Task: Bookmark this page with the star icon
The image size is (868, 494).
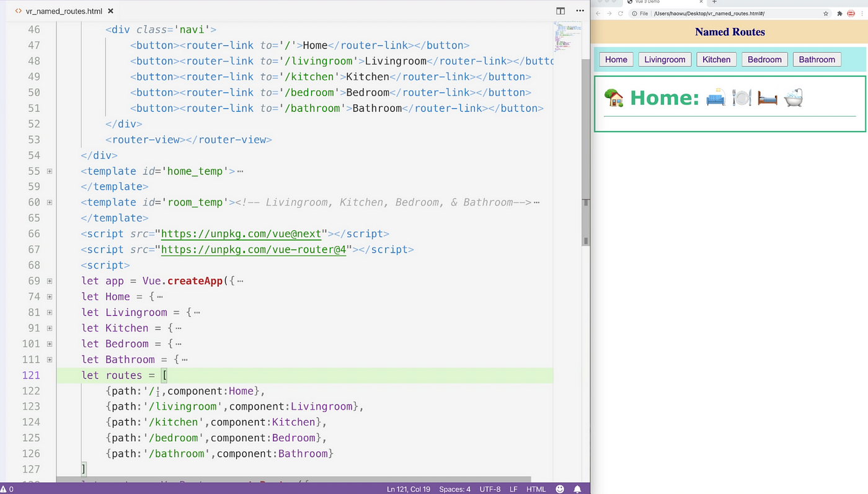Action: pyautogui.click(x=826, y=13)
